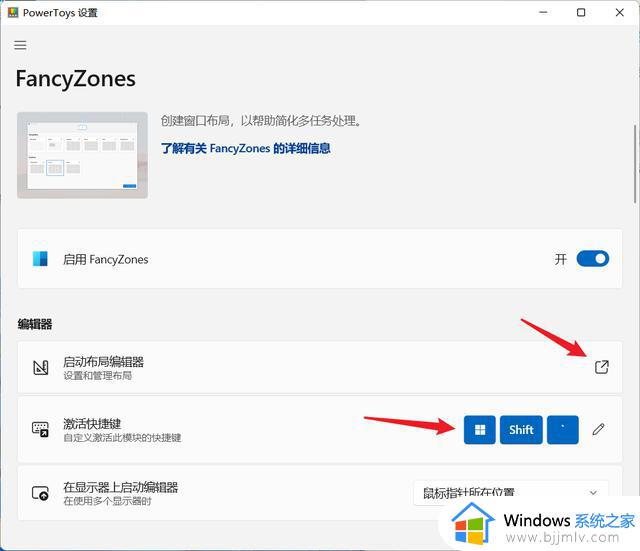Click the Shift key shortcut button
The height and width of the screenshot is (551, 640).
click(x=521, y=430)
